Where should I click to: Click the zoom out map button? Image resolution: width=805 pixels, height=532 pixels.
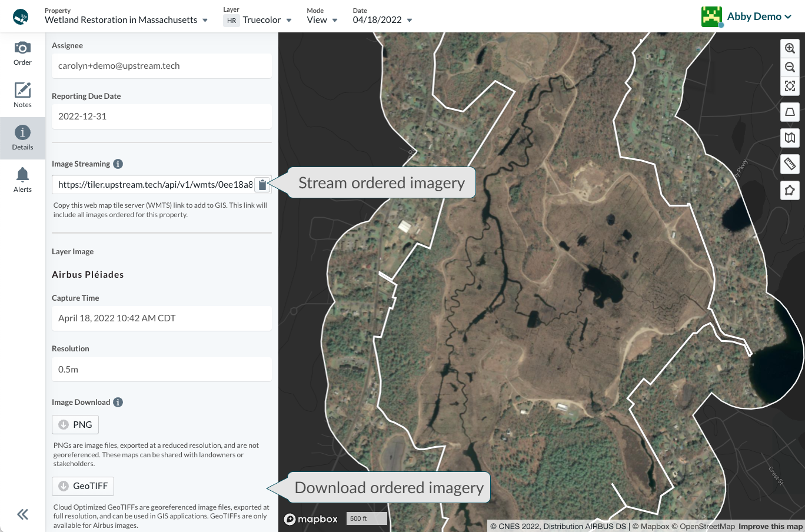tap(790, 68)
